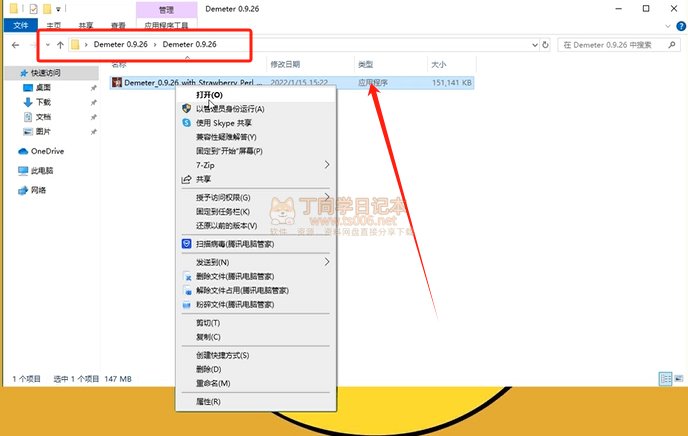Expand the 发送到(N) submenu
688x436 pixels.
[256, 262]
